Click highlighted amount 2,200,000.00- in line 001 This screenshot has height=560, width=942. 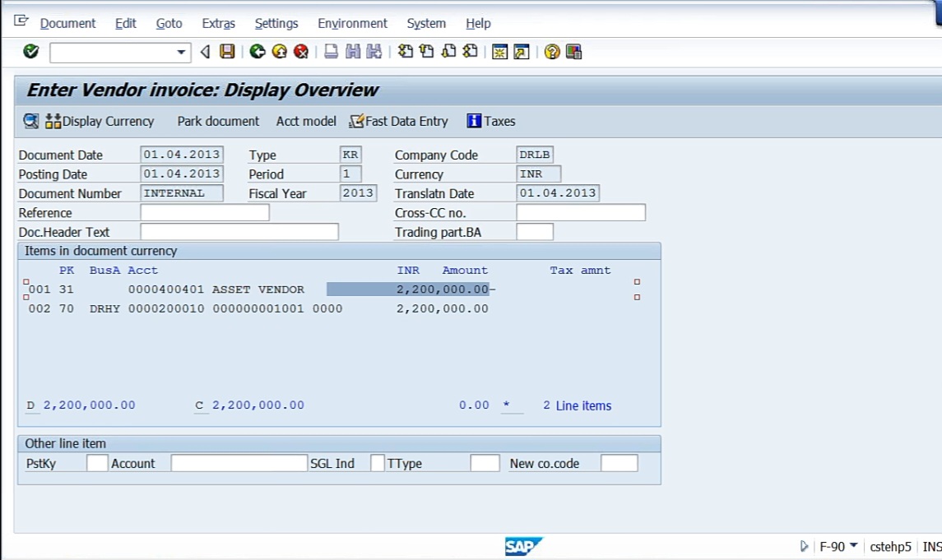point(411,289)
